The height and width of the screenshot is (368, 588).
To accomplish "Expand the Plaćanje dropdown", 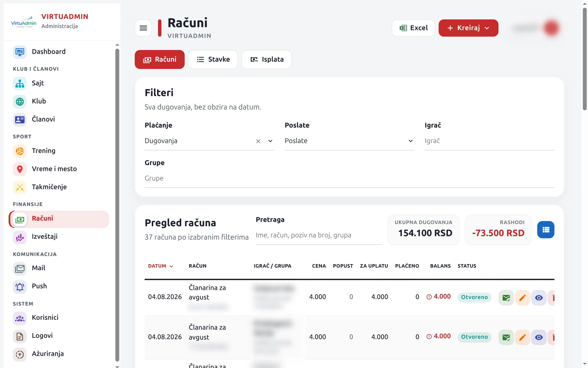I will pos(270,141).
